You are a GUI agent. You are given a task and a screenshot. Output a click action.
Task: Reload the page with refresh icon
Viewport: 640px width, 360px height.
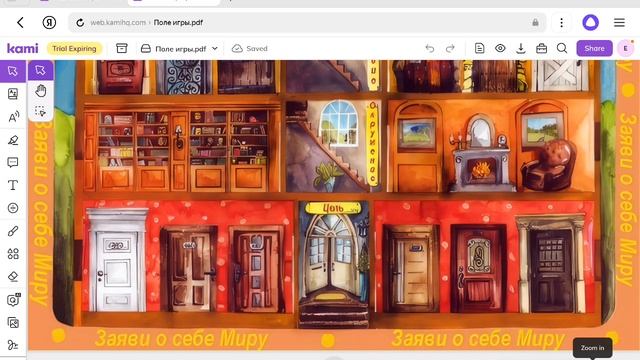80,22
